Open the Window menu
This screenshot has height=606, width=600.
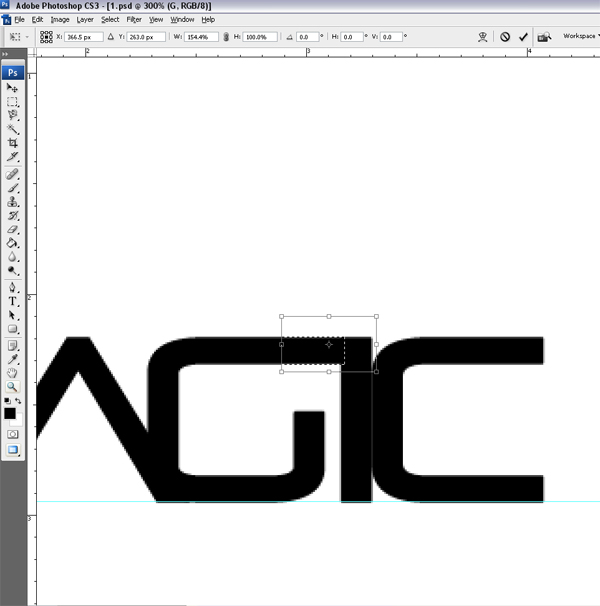(182, 20)
